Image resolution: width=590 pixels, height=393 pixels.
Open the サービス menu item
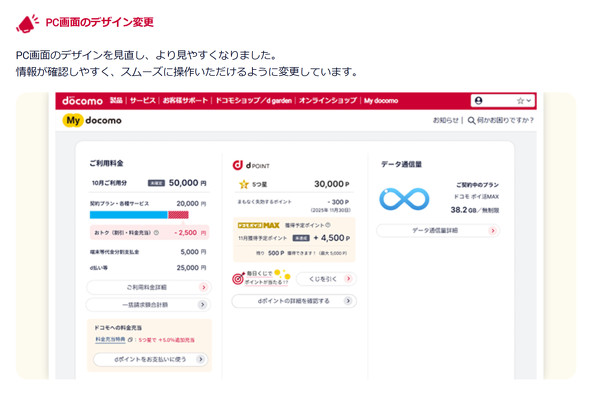[x=143, y=101]
